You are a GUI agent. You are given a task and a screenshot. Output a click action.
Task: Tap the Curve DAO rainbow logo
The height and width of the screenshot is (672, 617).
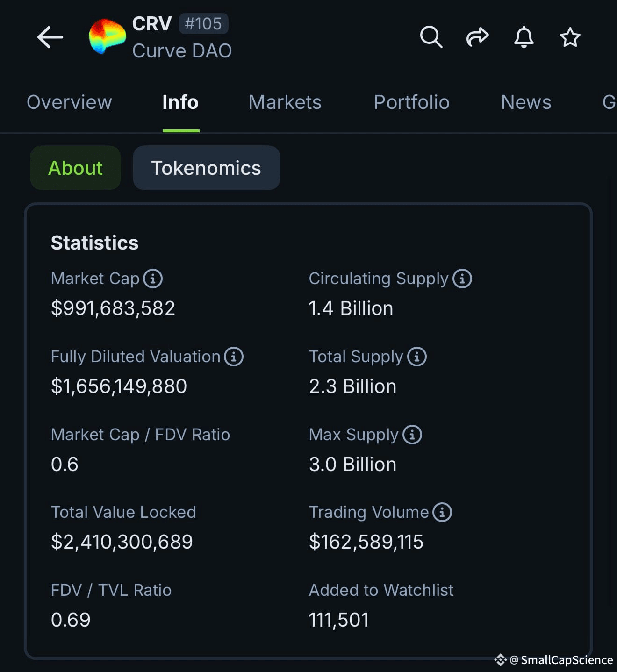click(108, 36)
